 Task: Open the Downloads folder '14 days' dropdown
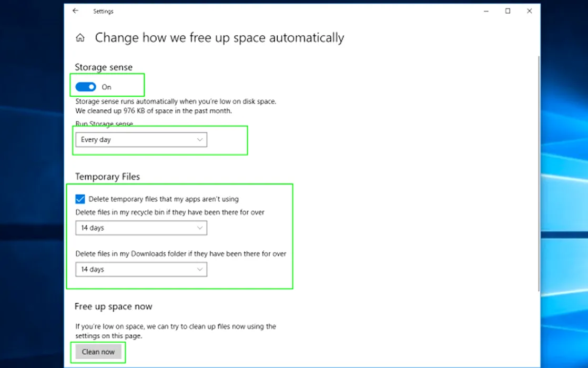[141, 270]
